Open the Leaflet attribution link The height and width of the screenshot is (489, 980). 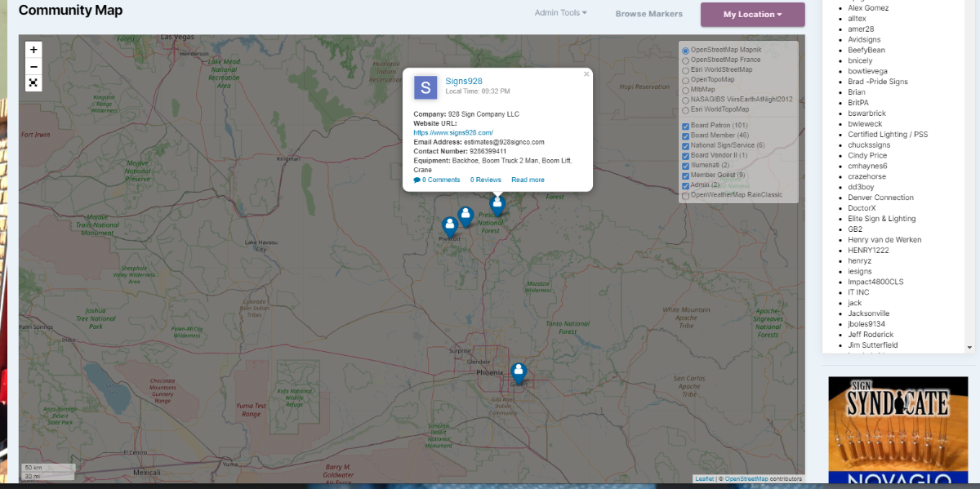[704, 478]
